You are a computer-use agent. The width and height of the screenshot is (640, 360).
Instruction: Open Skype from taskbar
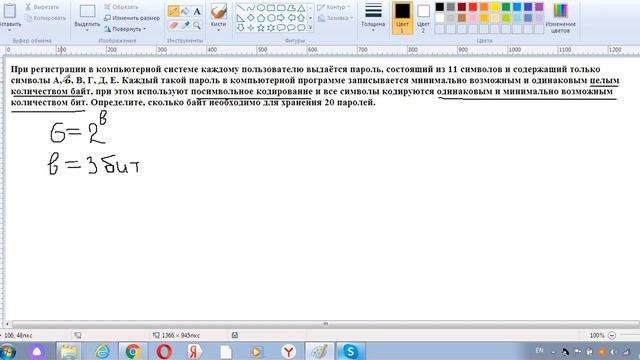click(x=350, y=351)
